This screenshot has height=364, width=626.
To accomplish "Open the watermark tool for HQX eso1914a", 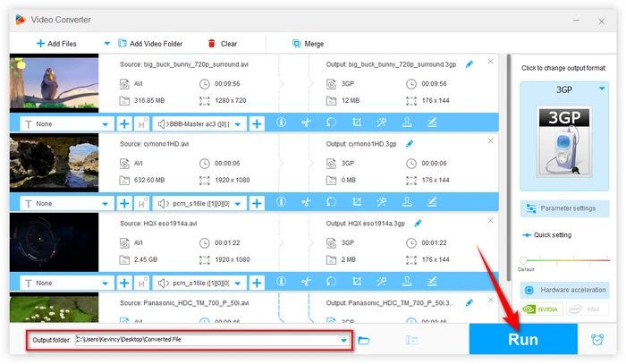I will [407, 282].
